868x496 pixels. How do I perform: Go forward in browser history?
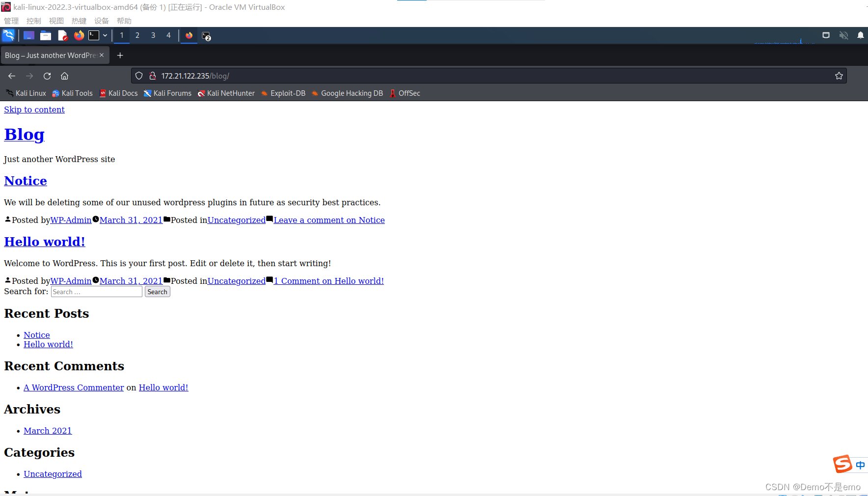(29, 76)
